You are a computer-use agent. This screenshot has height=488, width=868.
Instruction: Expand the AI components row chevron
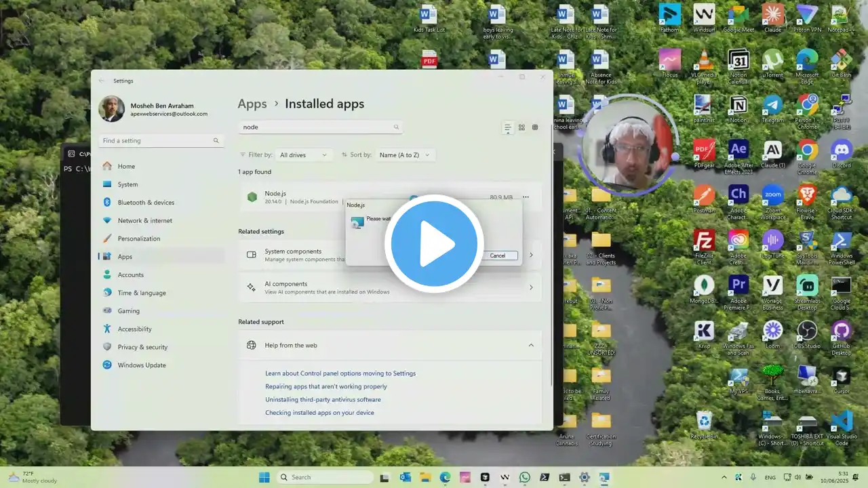(x=531, y=287)
